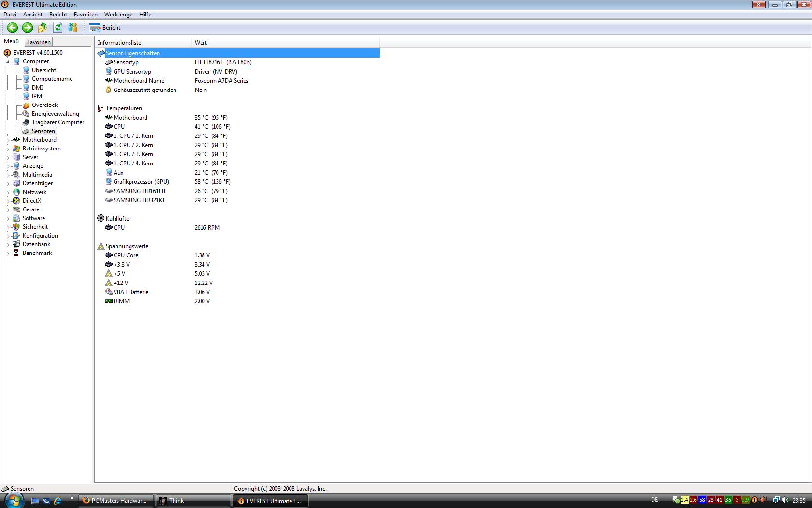Select the Sensortyp row
This screenshot has width=812, height=508.
(238, 62)
